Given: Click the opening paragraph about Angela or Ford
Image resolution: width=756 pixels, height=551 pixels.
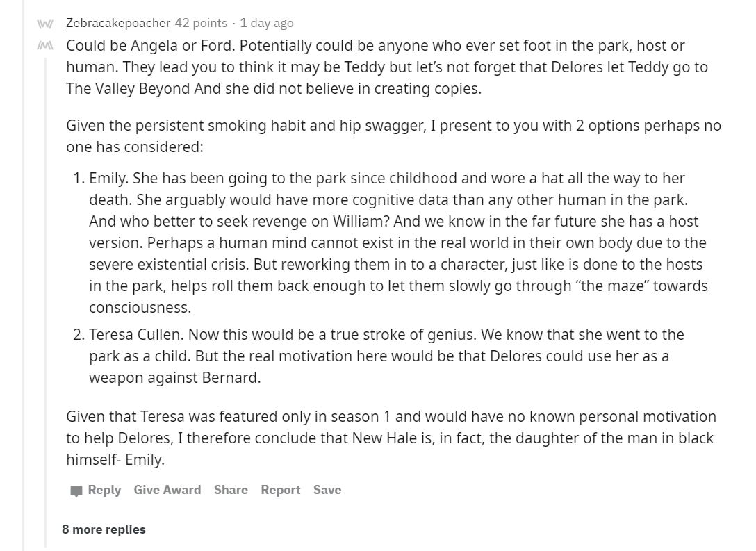Looking at the screenshot, I should [x=387, y=67].
